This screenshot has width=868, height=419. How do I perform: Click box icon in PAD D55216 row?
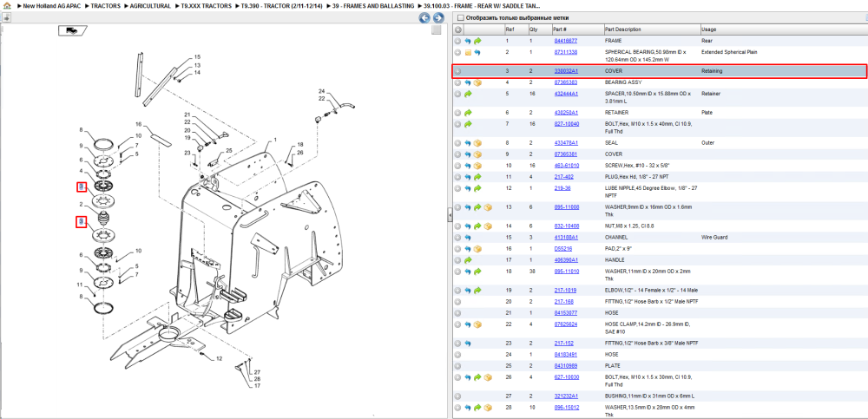477,248
